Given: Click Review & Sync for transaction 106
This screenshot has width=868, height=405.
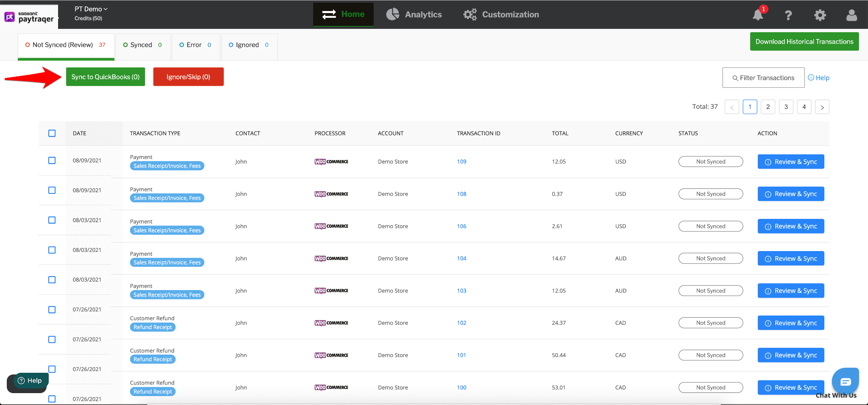Looking at the screenshot, I should tap(791, 226).
